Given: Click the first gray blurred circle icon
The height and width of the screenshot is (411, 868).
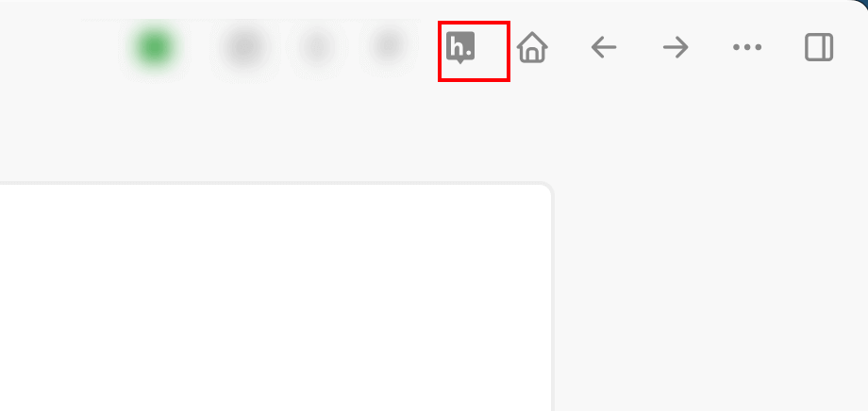Looking at the screenshot, I should [245, 47].
